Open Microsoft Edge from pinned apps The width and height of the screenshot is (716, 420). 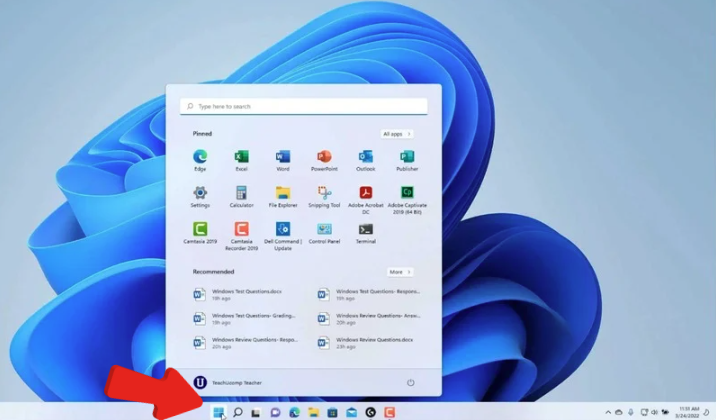(x=200, y=158)
